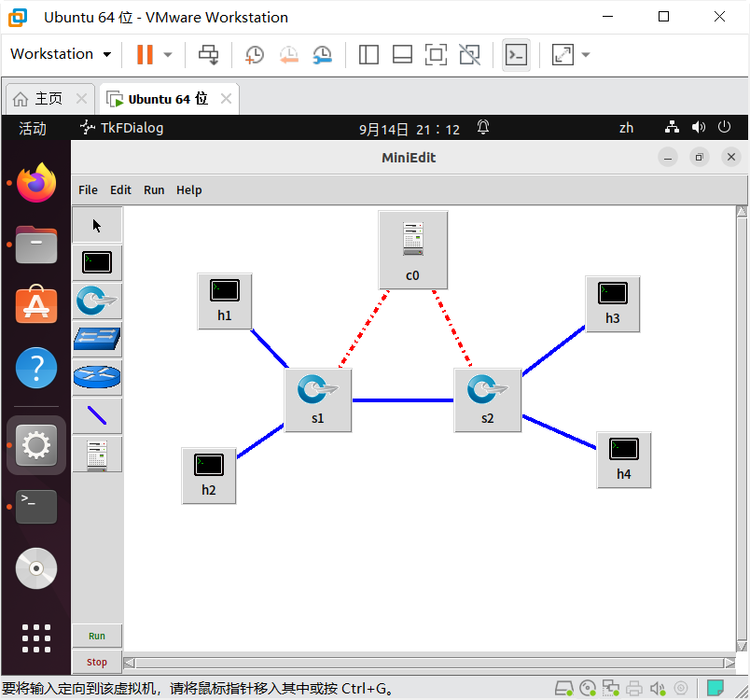Open Settings gear in the dock
This screenshot has height=700, width=750.
click(36, 445)
